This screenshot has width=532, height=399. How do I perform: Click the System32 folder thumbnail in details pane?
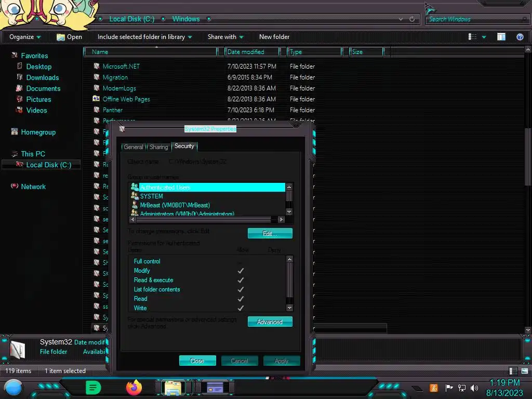(17, 350)
